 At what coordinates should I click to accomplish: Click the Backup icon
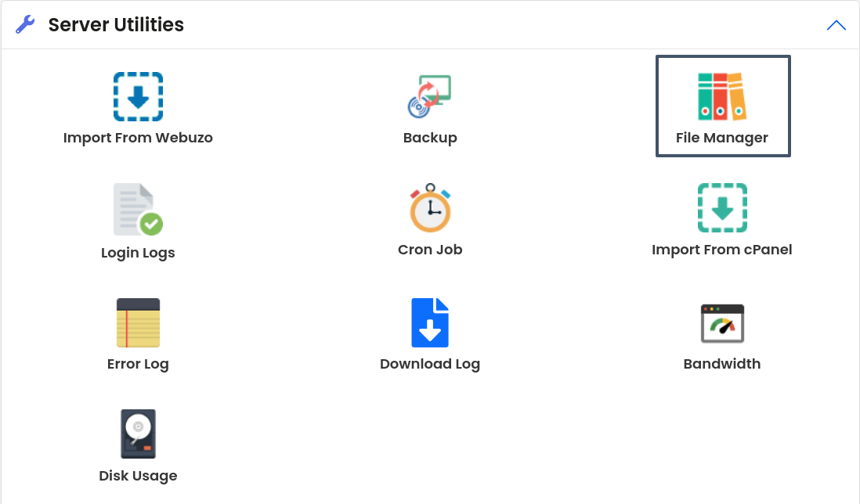point(430,97)
